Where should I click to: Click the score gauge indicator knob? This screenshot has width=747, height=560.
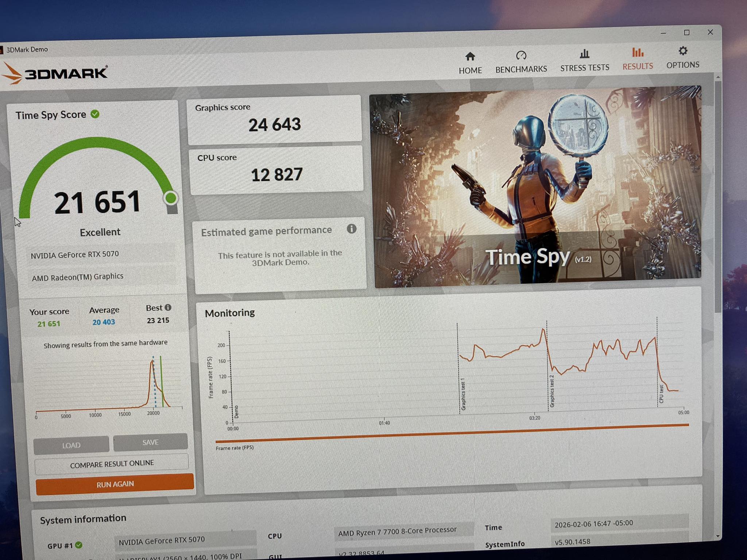pos(170,198)
